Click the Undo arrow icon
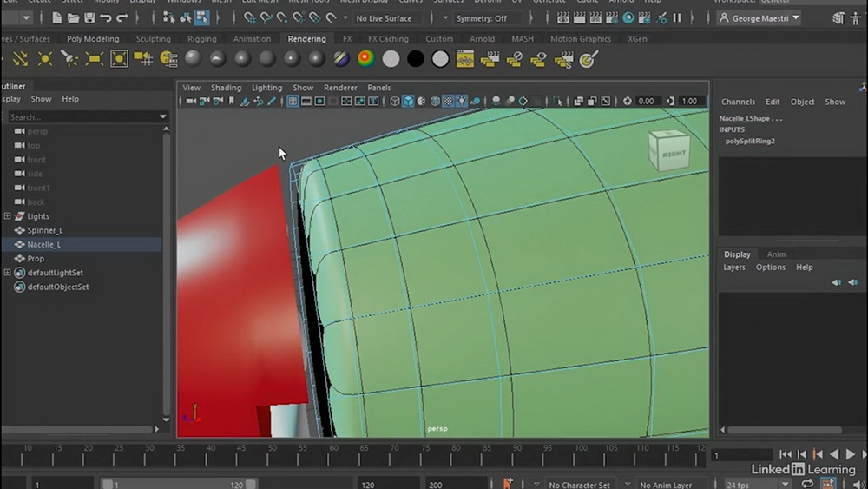Screen dimensions: 868x489 coord(105,18)
